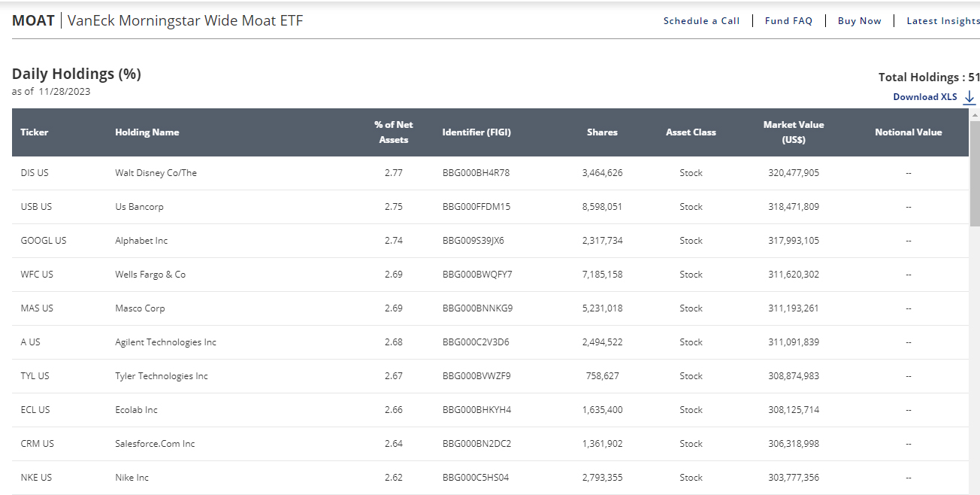Viewport: 980px width, 495px height.
Task: Open Schedule a Call
Action: pyautogui.click(x=700, y=20)
